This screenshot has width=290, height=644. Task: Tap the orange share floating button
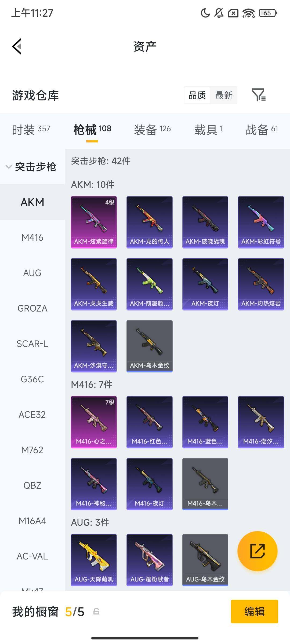[x=257, y=551]
